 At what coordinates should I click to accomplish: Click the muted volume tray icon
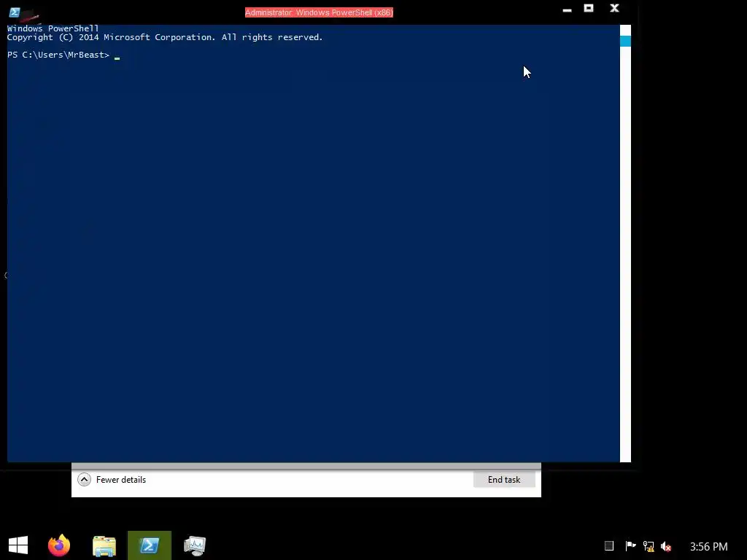(666, 546)
